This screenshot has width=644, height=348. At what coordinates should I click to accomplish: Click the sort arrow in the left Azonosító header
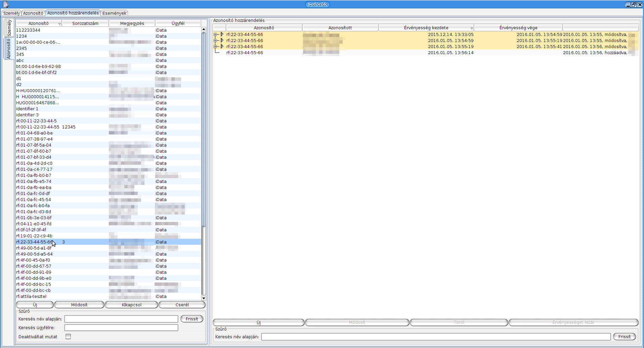point(59,24)
